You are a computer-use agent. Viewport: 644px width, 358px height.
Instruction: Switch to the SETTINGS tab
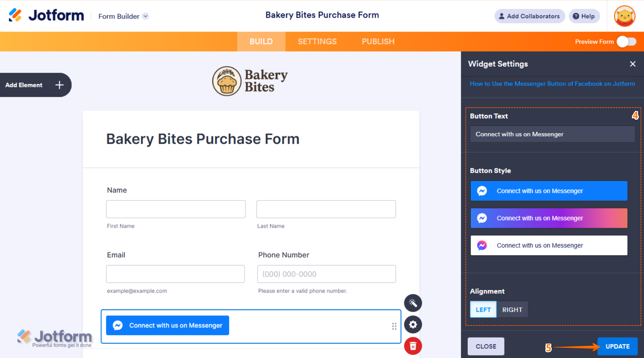point(317,42)
